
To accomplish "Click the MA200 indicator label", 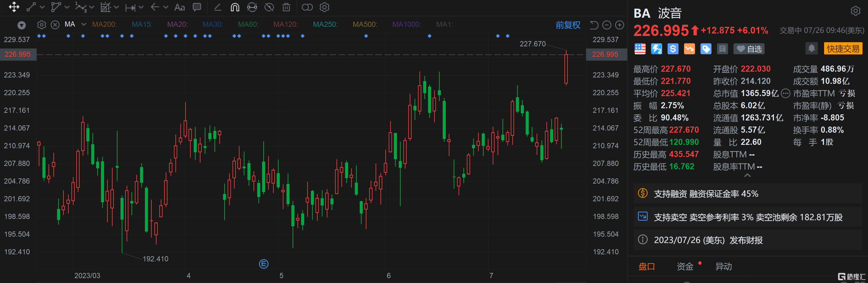I will pyautogui.click(x=104, y=24).
